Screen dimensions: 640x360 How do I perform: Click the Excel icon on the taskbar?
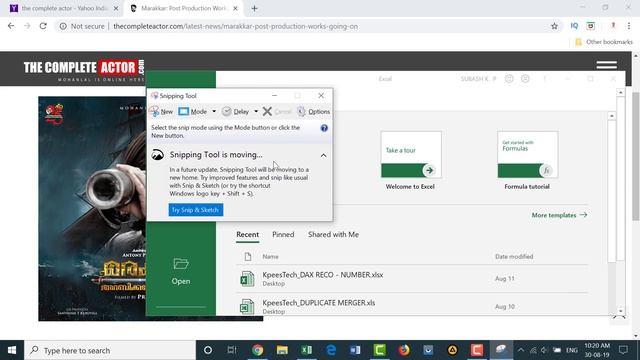point(307,350)
